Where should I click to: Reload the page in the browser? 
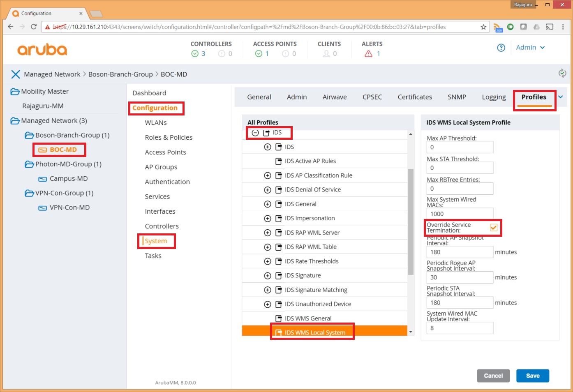tap(34, 27)
